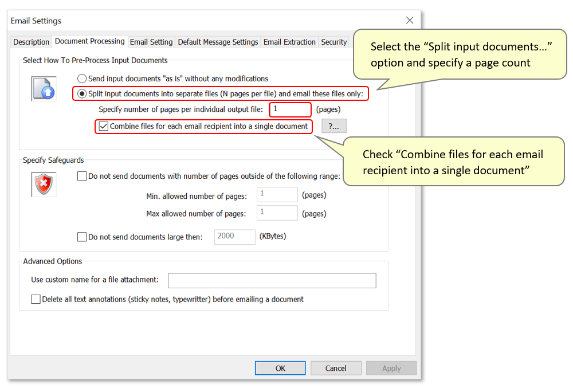Select 'Split input documents into separate files' option
This screenshot has height=392, width=573.
click(83, 93)
